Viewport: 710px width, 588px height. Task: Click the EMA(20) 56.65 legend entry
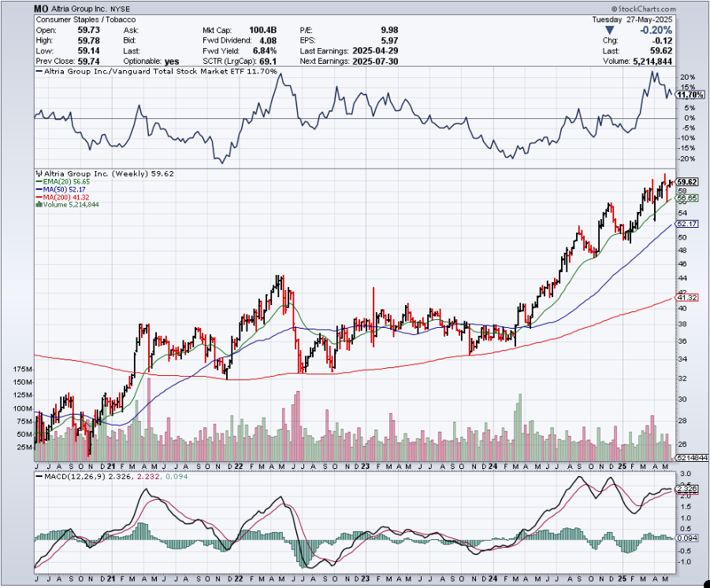[x=63, y=181]
